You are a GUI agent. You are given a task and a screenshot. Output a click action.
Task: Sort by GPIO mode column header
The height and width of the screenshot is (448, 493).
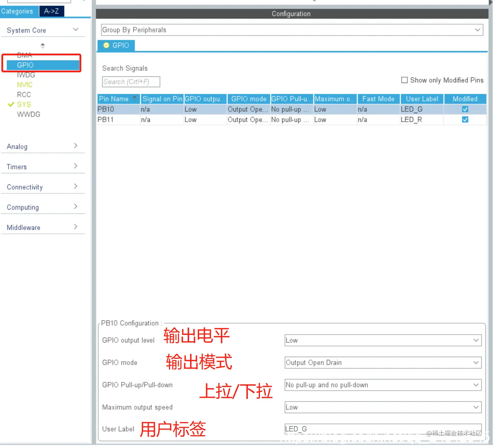(249, 99)
